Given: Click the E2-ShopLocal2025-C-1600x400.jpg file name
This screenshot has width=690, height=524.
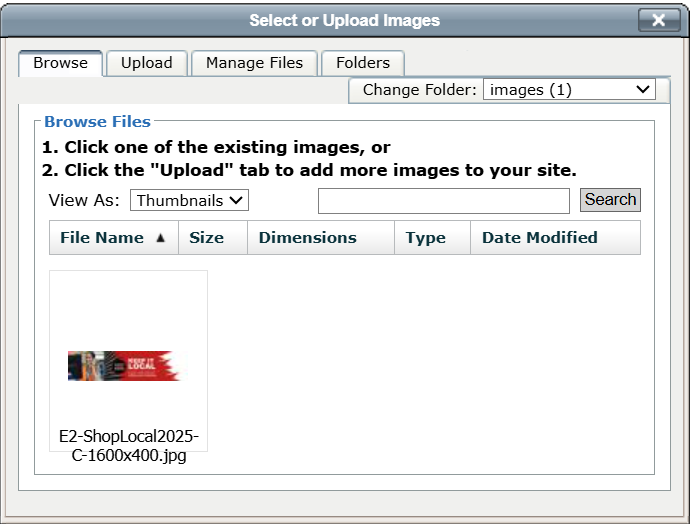Looking at the screenshot, I should click(129, 447).
